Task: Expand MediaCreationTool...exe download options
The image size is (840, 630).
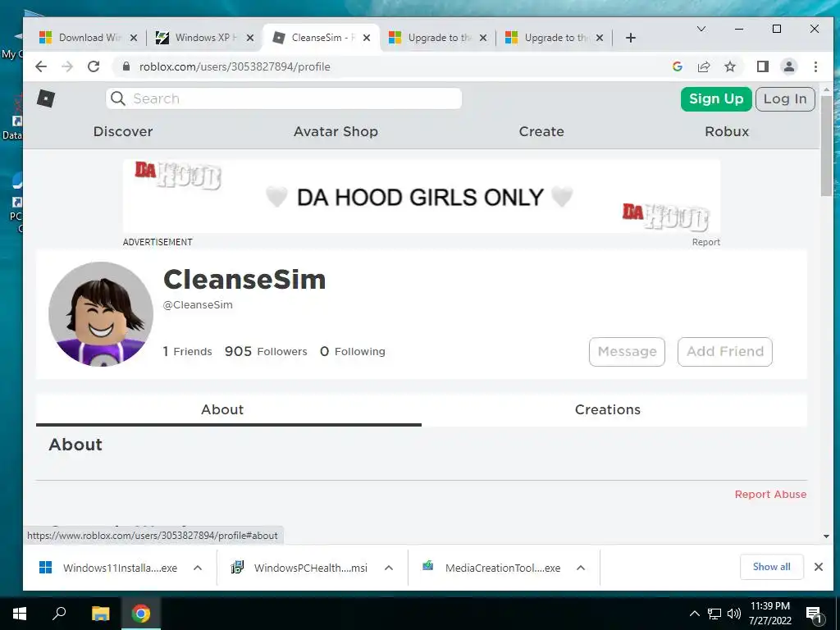Action: pyautogui.click(x=581, y=568)
